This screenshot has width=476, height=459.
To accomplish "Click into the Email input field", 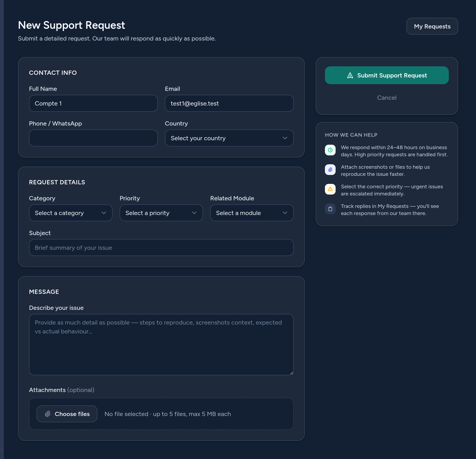I will (229, 103).
